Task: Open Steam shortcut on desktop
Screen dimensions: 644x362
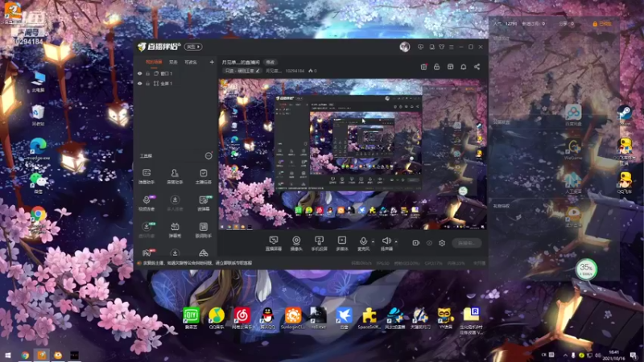Action: 625,115
